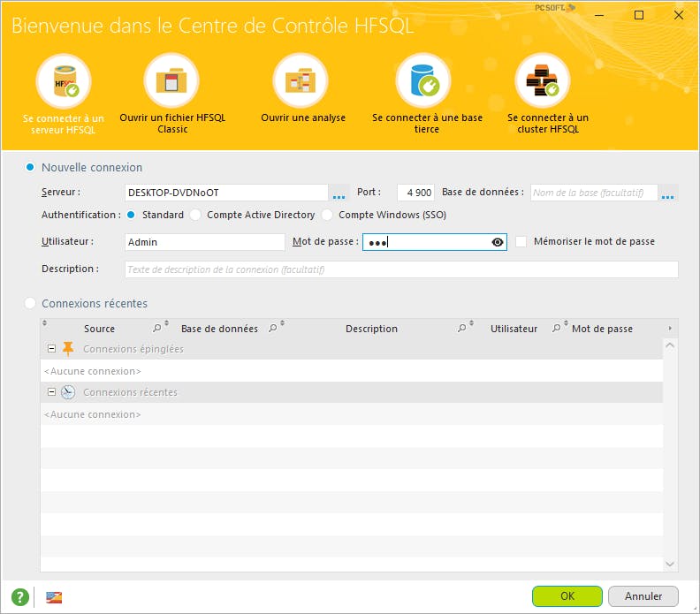Click the OK button
The width and height of the screenshot is (700, 614).
(567, 596)
